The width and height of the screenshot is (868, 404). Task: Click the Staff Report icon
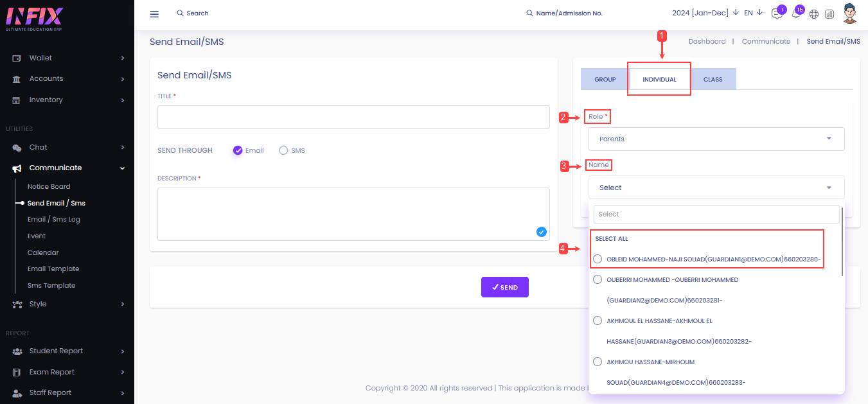17,393
